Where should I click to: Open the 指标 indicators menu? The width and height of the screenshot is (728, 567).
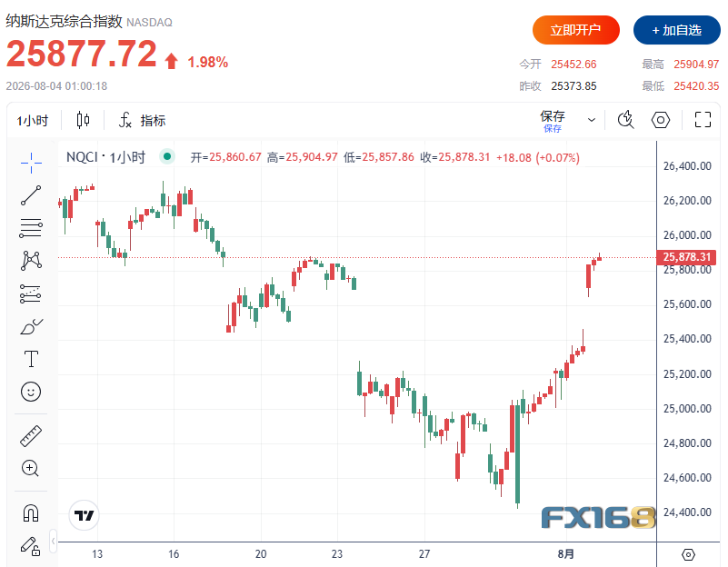click(143, 121)
